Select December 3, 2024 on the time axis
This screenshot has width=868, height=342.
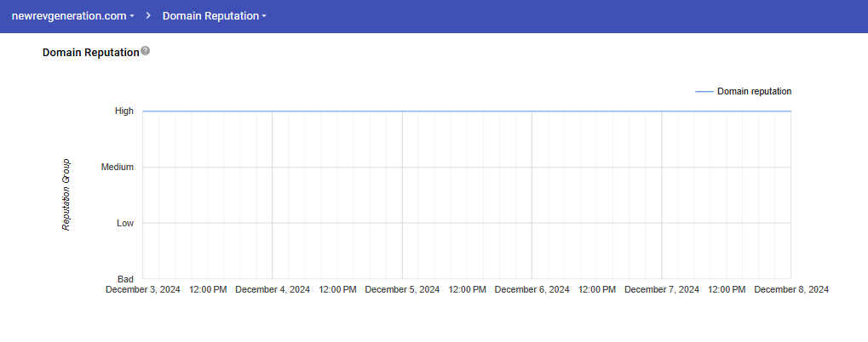[143, 290]
